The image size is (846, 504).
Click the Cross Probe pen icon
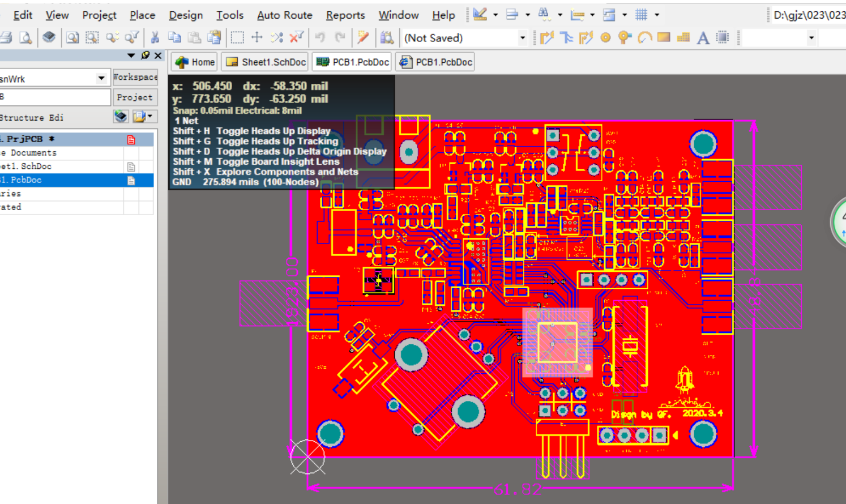click(x=363, y=38)
